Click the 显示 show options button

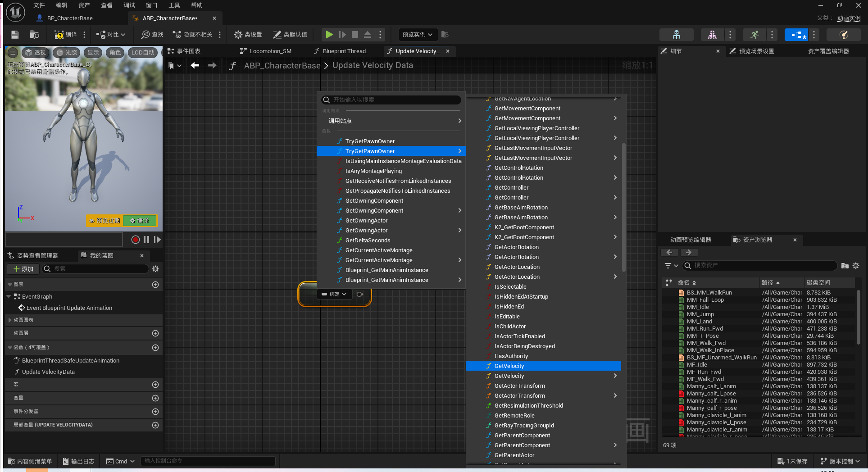93,53
